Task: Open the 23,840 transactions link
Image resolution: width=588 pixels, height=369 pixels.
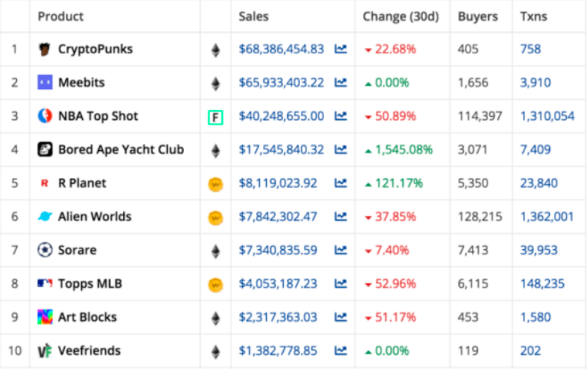Action: (538, 183)
